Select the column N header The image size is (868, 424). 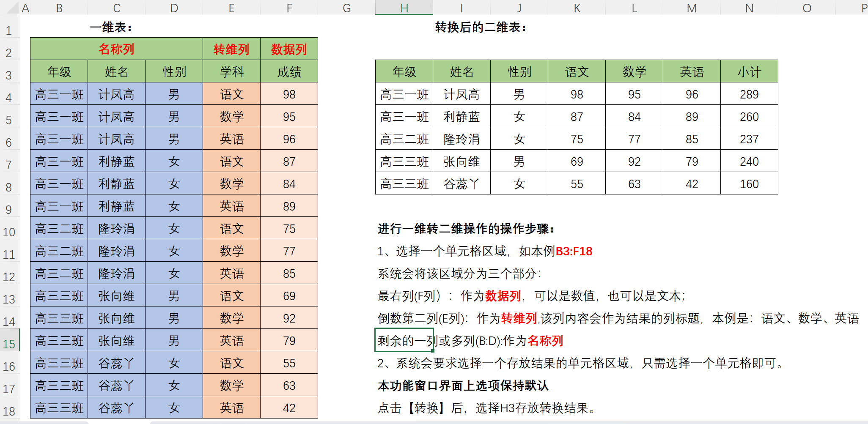pyautogui.click(x=749, y=8)
